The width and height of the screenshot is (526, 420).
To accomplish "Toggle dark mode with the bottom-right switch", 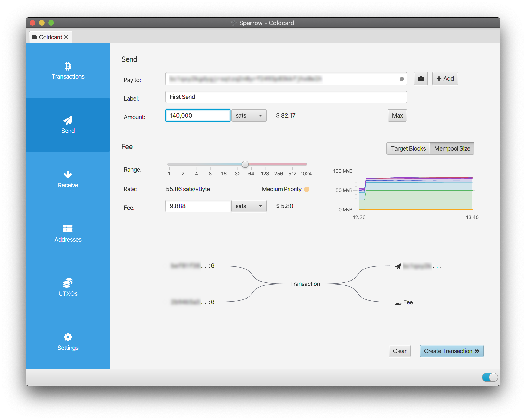I will pyautogui.click(x=490, y=377).
